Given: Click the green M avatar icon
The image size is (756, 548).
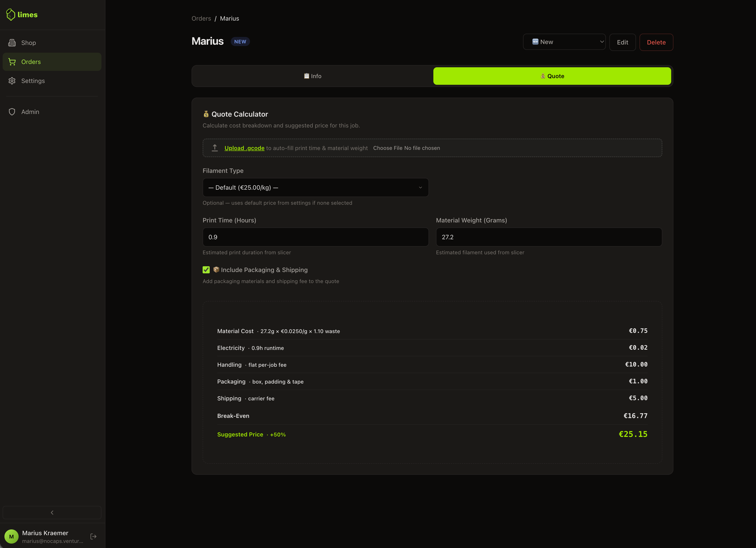Looking at the screenshot, I should (x=12, y=536).
